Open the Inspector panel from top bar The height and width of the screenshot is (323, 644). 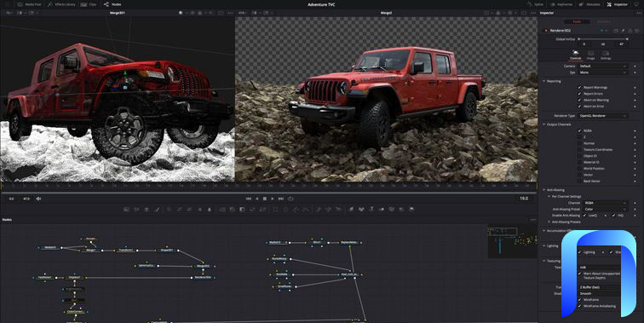tap(618, 4)
